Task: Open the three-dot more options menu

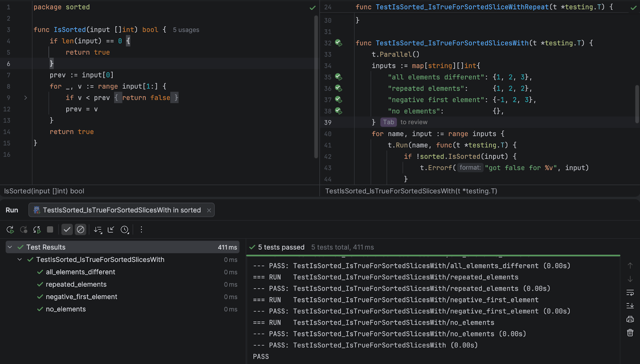Action: pos(141,230)
